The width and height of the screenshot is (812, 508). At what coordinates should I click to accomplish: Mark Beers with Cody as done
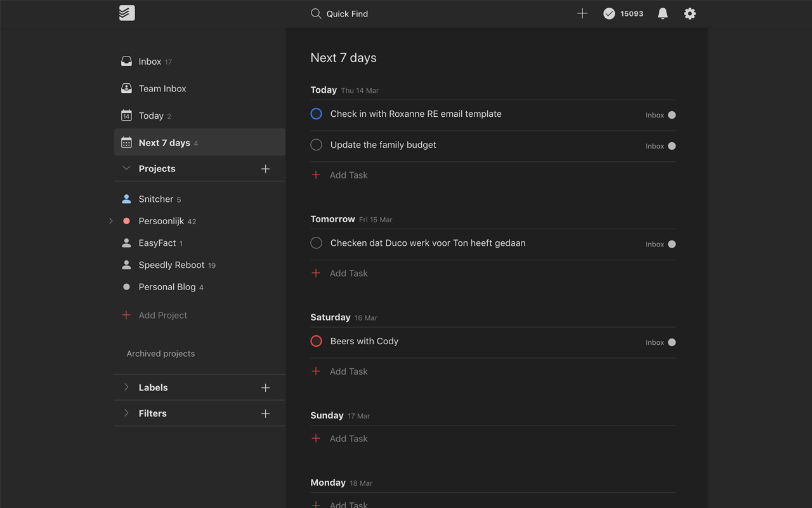[x=316, y=341]
